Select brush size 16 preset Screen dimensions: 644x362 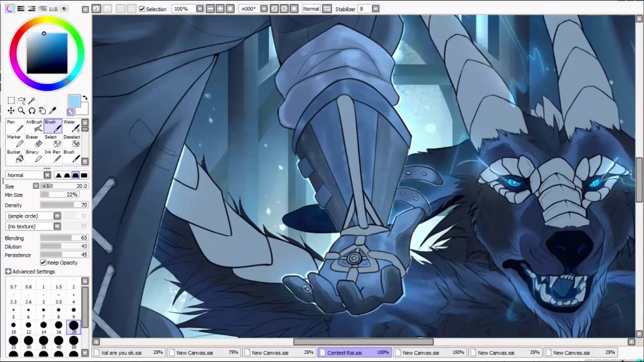58,327
